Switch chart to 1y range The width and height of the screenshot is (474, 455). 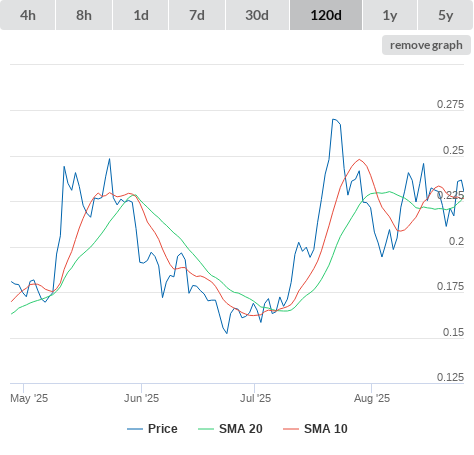pos(390,15)
